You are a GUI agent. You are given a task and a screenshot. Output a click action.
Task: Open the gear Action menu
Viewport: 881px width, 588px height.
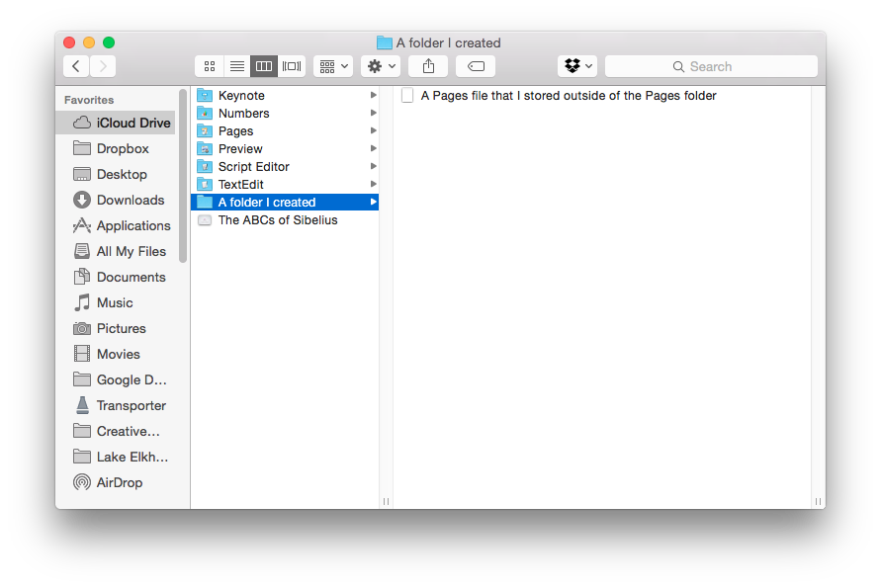(x=381, y=66)
